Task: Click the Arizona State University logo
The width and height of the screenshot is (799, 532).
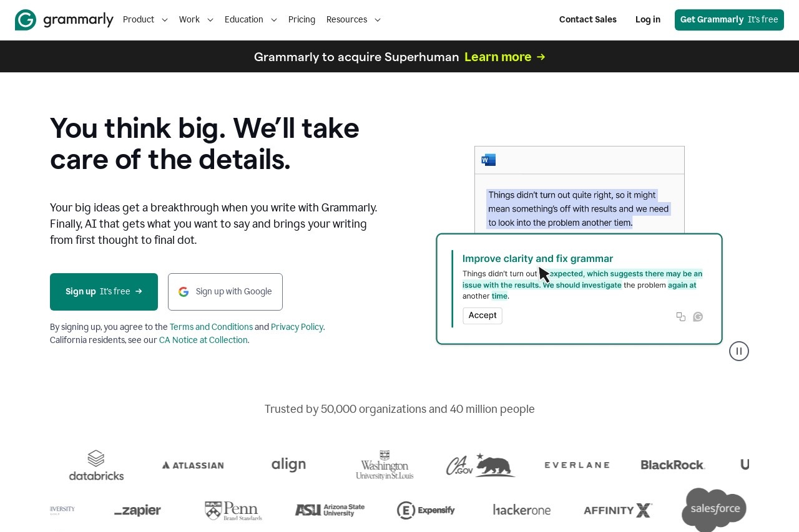Action: (x=330, y=510)
